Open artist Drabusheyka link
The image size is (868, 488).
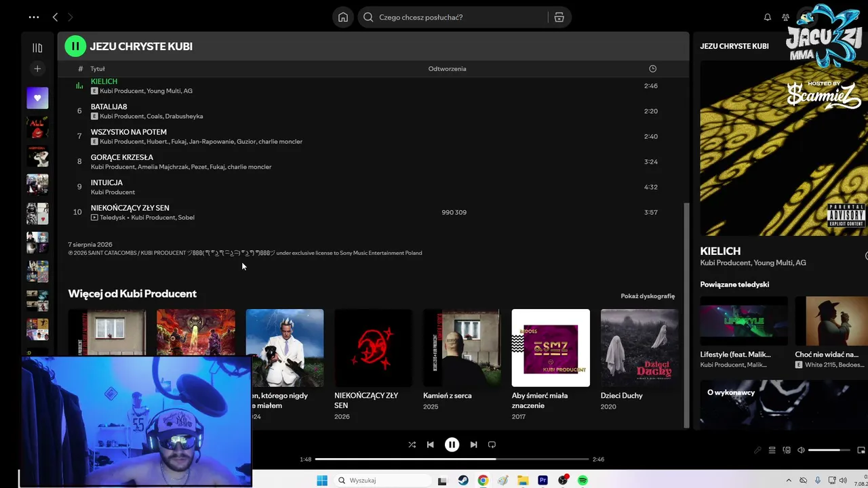184,116
